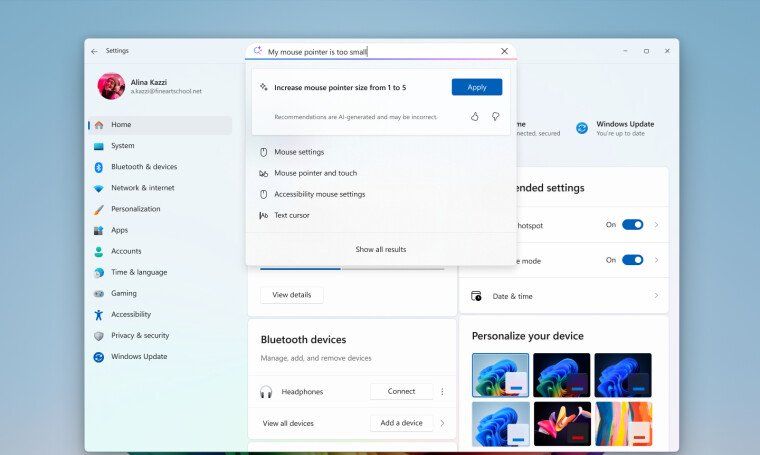The width and height of the screenshot is (760, 455).
Task: Select Home in sidebar
Action: (160, 125)
